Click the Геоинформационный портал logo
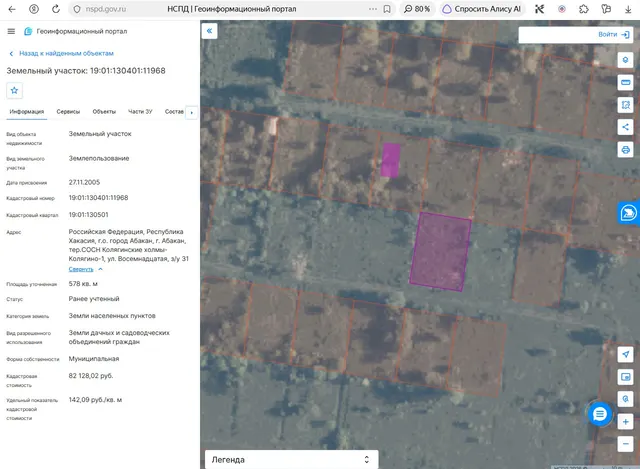The height and width of the screenshot is (469, 640). coord(28,31)
